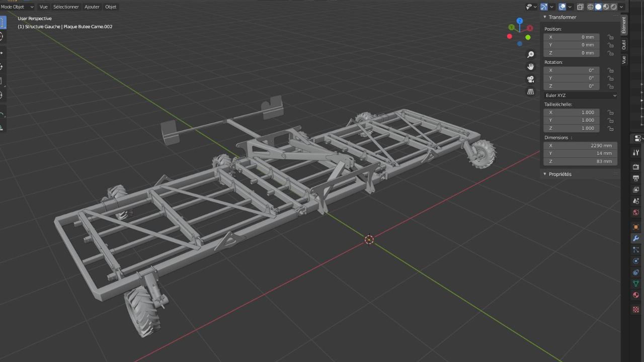Open the properties editor type dropdown
Viewport: 644px width, 362px height.
[638, 138]
